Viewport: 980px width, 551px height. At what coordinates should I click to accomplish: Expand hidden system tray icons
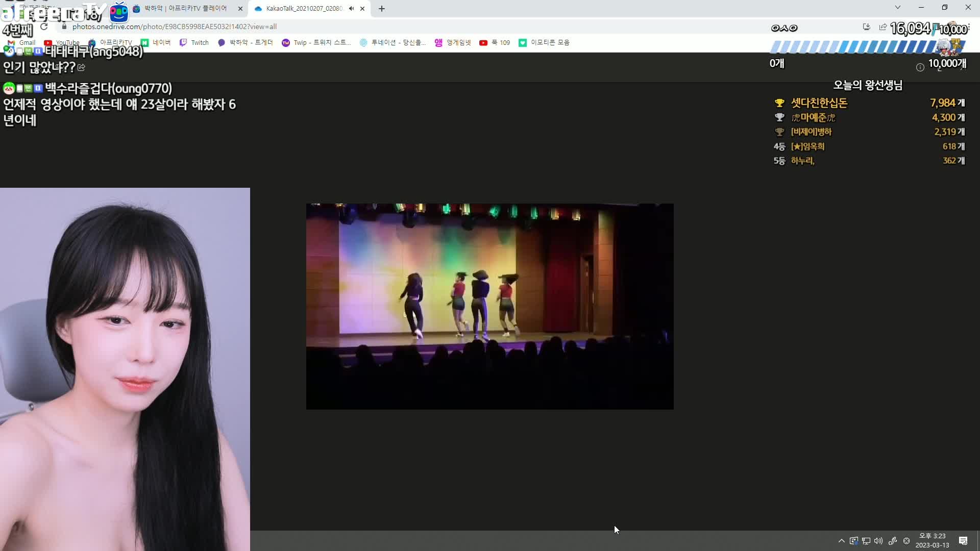(x=841, y=541)
